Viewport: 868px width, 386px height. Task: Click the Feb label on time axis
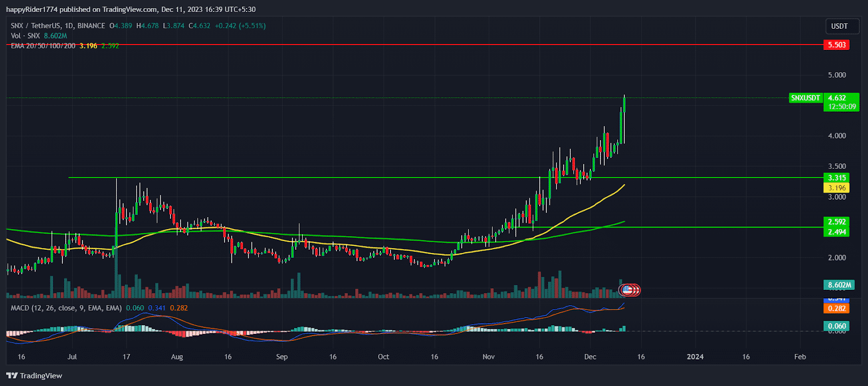[800, 357]
